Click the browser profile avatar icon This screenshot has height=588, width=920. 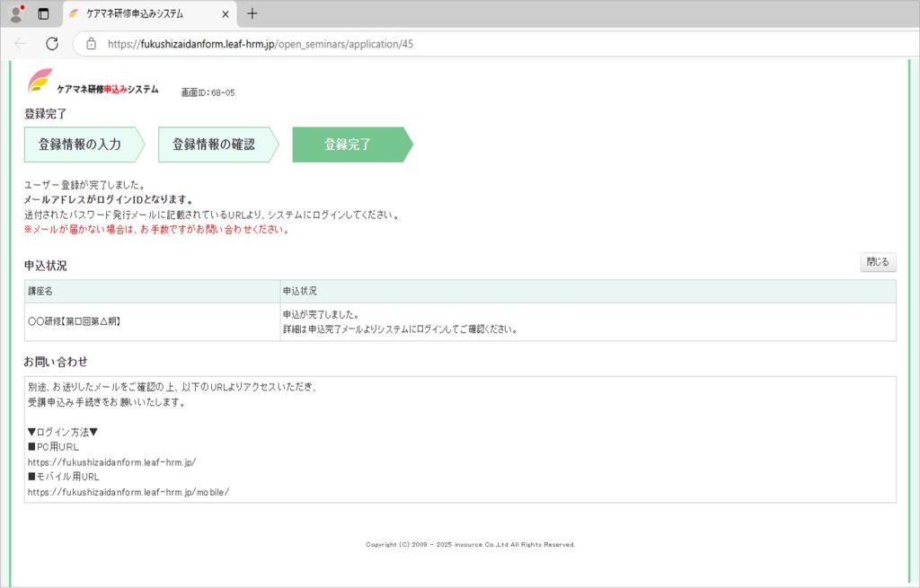click(15, 13)
